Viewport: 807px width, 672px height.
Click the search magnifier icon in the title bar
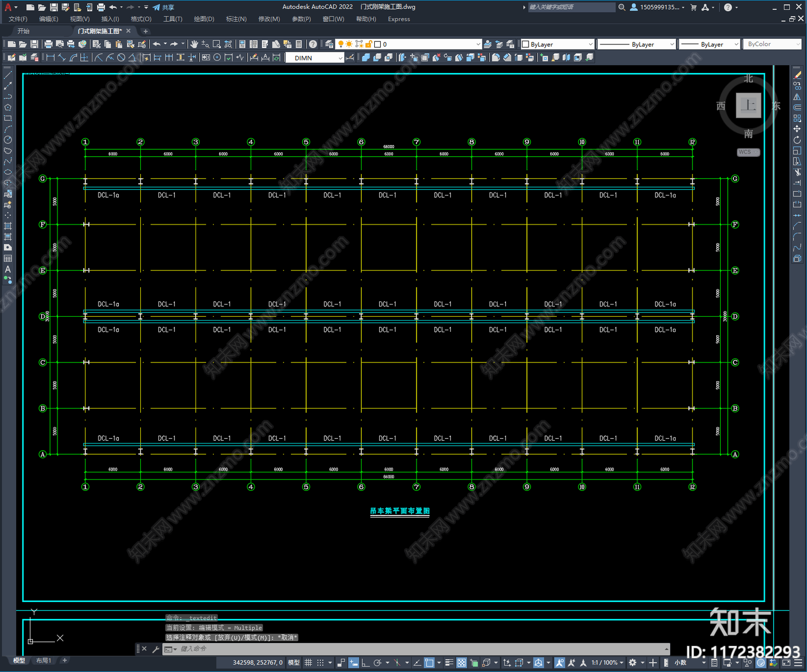point(622,7)
